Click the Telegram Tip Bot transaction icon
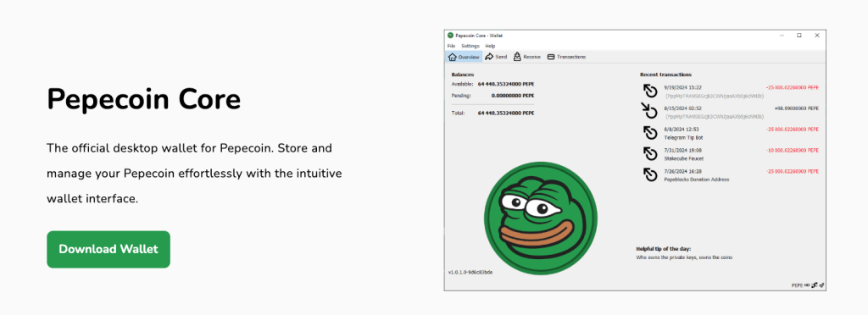Screen dimensions: 868x315 [650, 133]
